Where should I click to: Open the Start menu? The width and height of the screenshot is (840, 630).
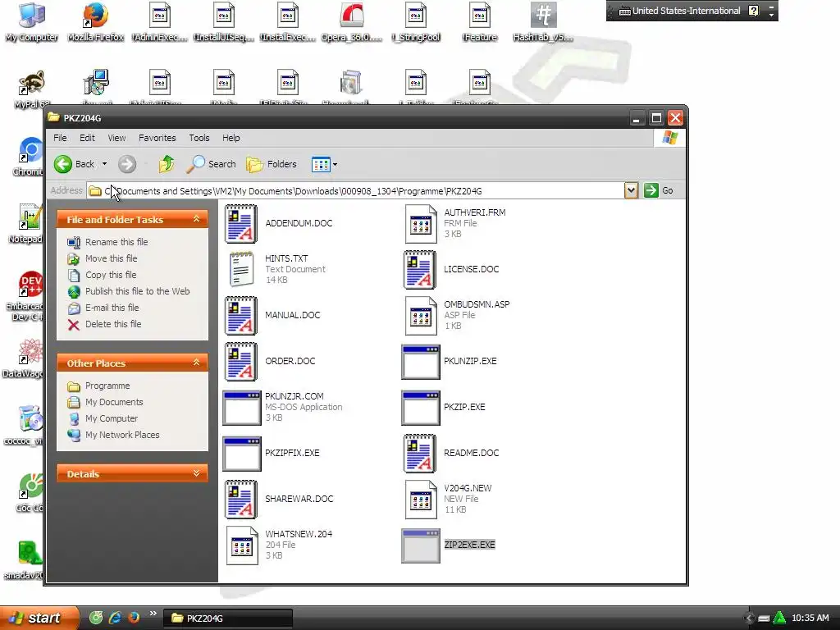point(39,619)
